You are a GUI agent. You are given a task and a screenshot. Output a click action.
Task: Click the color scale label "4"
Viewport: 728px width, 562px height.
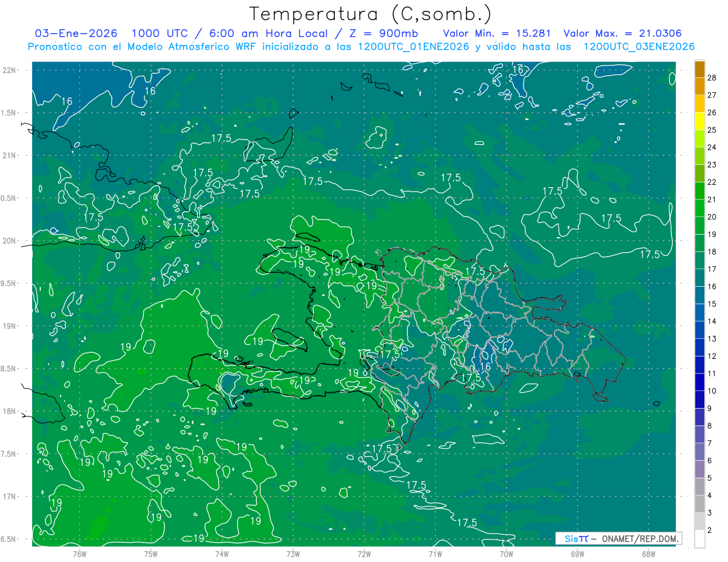pos(709,495)
